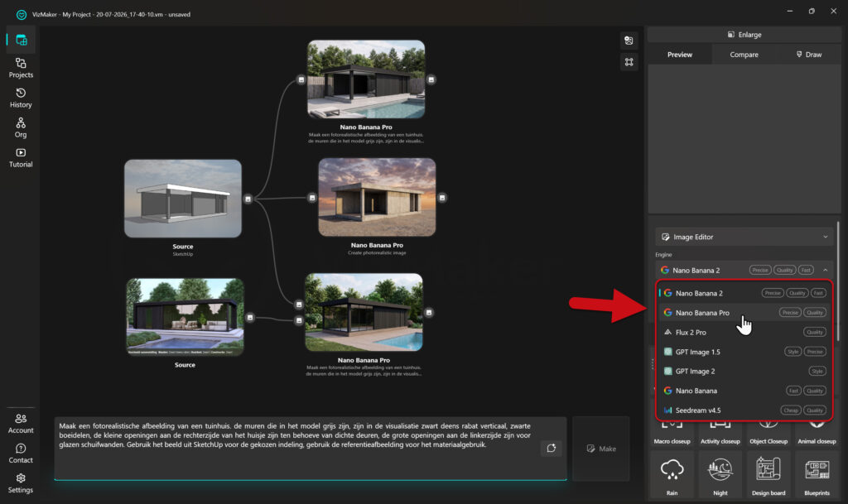This screenshot has width=848, height=504.
Task: Click the VizMaker app logo
Action: click(x=21, y=15)
